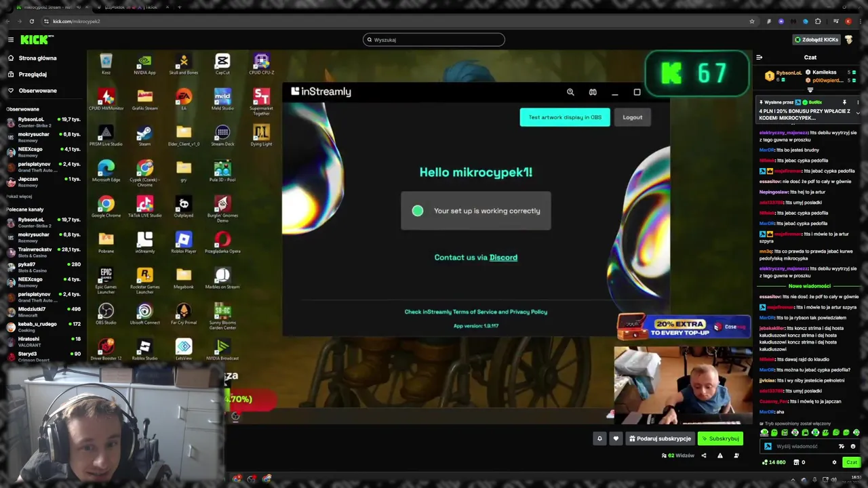Open Mlodziutki7 Minecraft channel
This screenshot has height=488, width=868.
[44, 312]
